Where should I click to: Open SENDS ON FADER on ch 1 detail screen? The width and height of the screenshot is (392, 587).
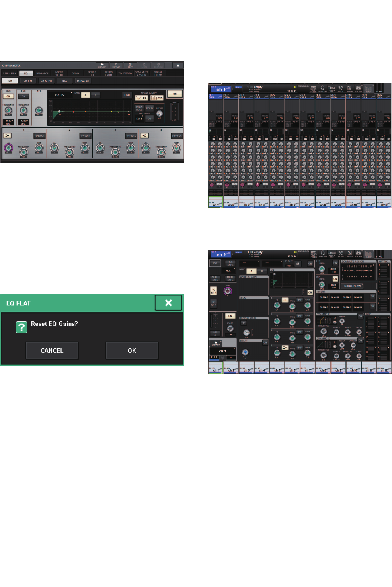[314, 254]
